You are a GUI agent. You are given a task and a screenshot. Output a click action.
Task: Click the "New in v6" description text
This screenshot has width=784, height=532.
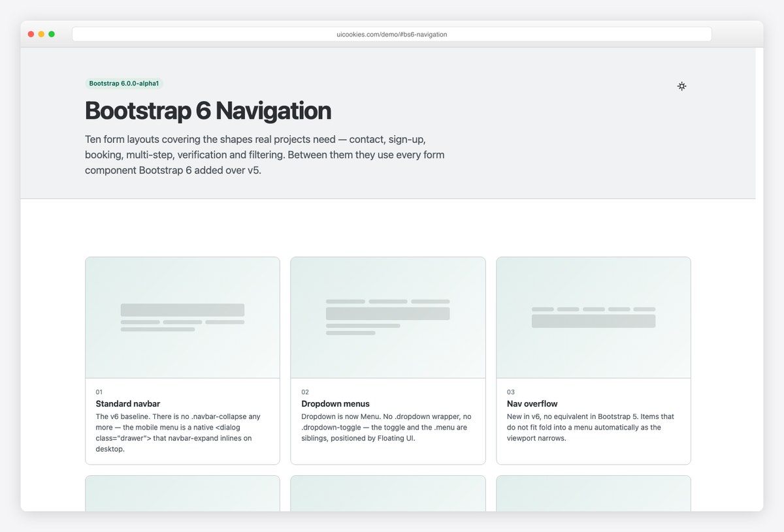pos(591,428)
